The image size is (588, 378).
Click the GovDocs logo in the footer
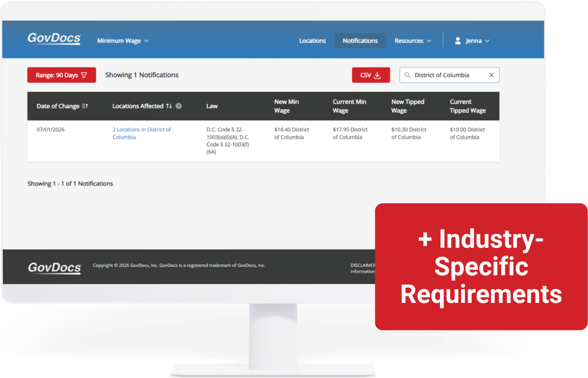tap(55, 268)
